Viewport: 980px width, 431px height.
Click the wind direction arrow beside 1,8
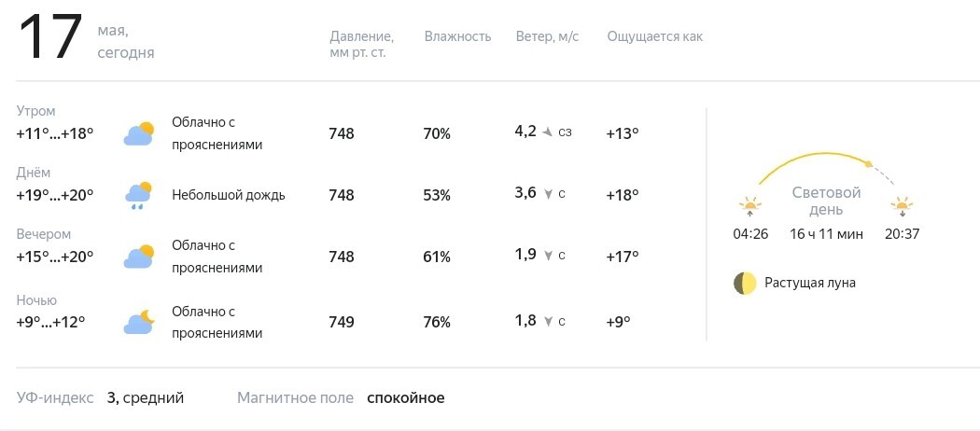click(548, 322)
